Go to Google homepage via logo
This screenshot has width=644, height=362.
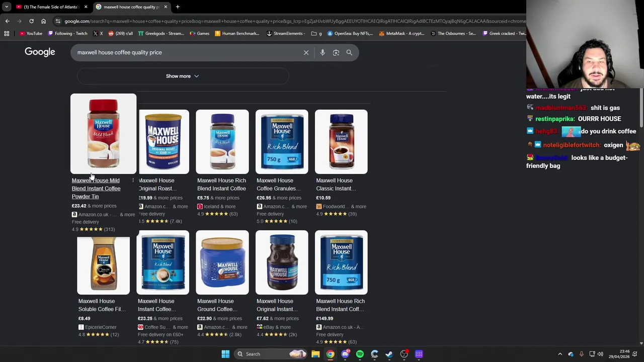point(40,52)
